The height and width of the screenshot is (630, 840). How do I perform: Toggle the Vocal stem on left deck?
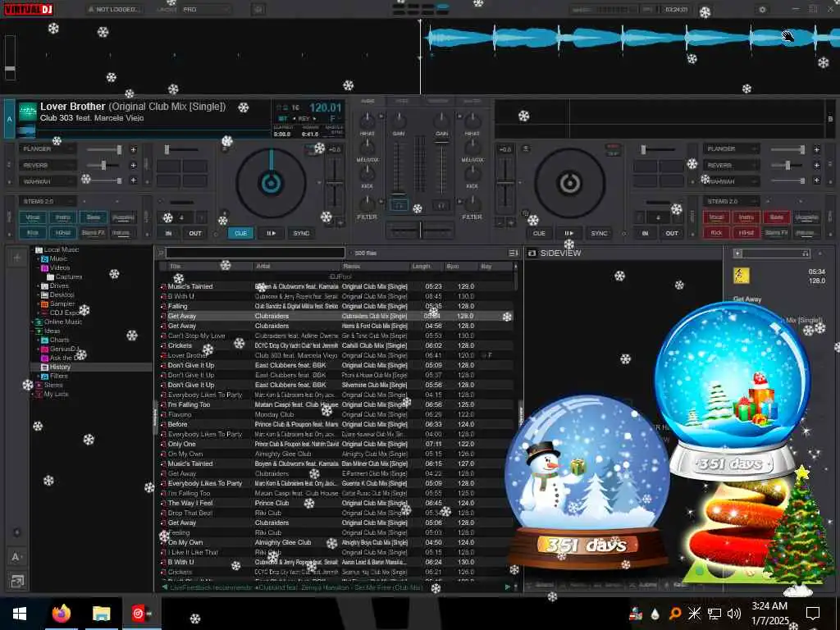(33, 217)
